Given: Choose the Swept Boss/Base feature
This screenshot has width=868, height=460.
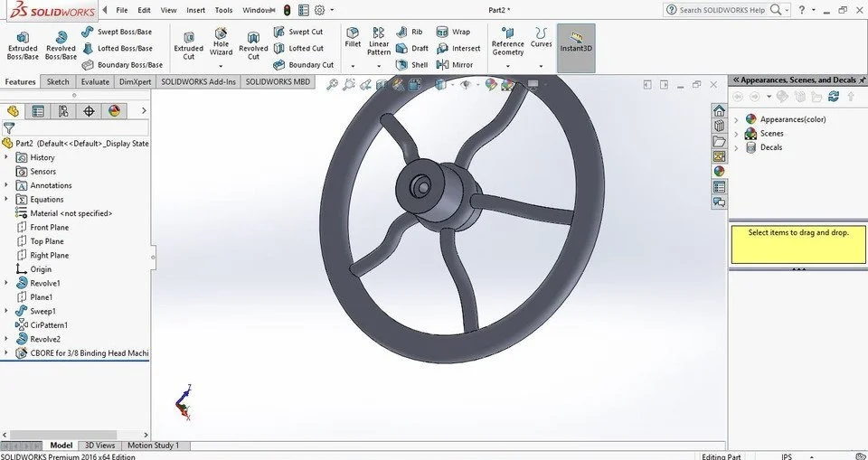Looking at the screenshot, I should [117, 32].
